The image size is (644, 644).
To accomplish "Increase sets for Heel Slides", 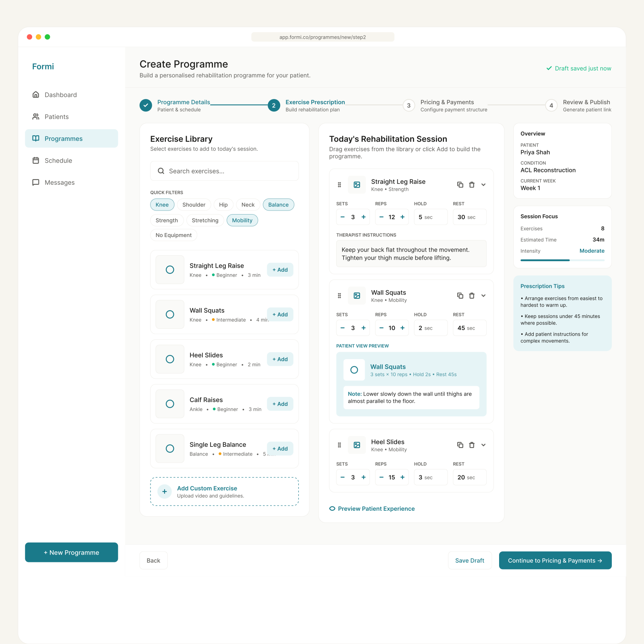I will pyautogui.click(x=363, y=477).
